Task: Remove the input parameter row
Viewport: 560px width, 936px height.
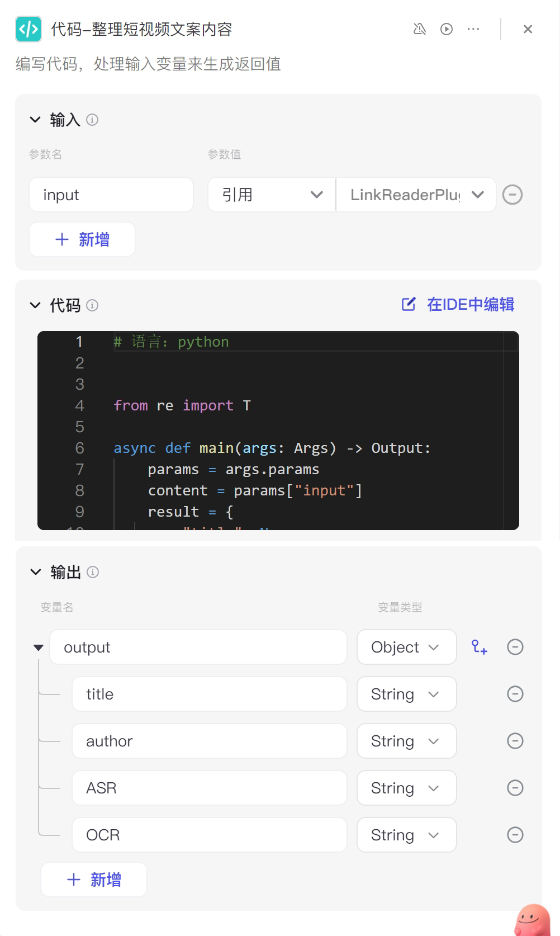Action: pos(512,195)
